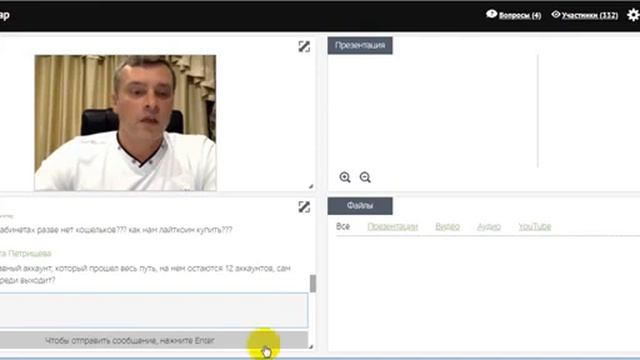Filter files by Видео

click(447, 227)
